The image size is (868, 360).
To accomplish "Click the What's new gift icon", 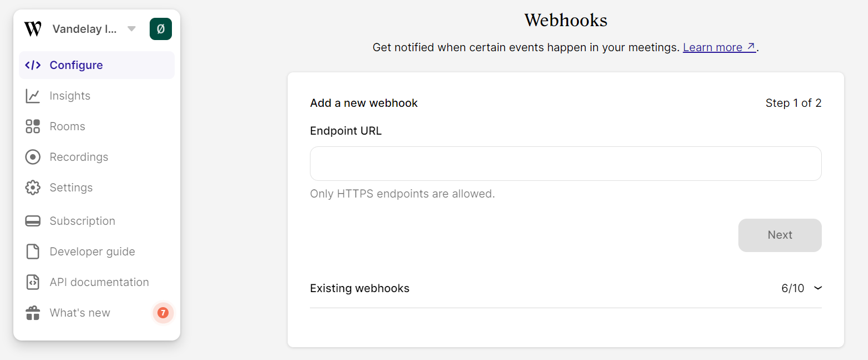I will point(33,313).
